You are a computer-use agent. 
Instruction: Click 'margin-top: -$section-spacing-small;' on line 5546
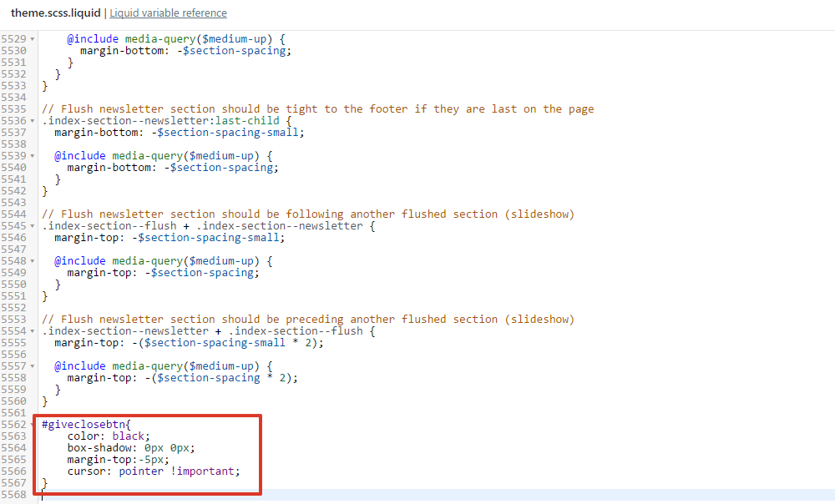coord(170,237)
